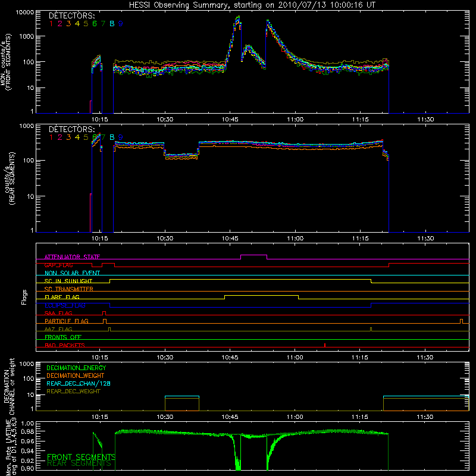Click the DECIMATION_WEIGHT legend label
Screen dimensions: 476x476
(76, 375)
